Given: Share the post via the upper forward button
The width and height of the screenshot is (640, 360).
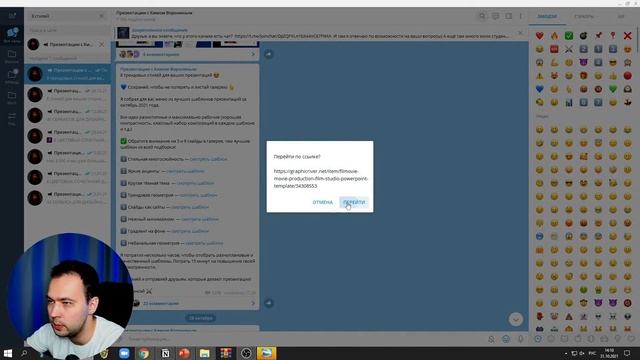Looking at the screenshot, I should coord(269,54).
